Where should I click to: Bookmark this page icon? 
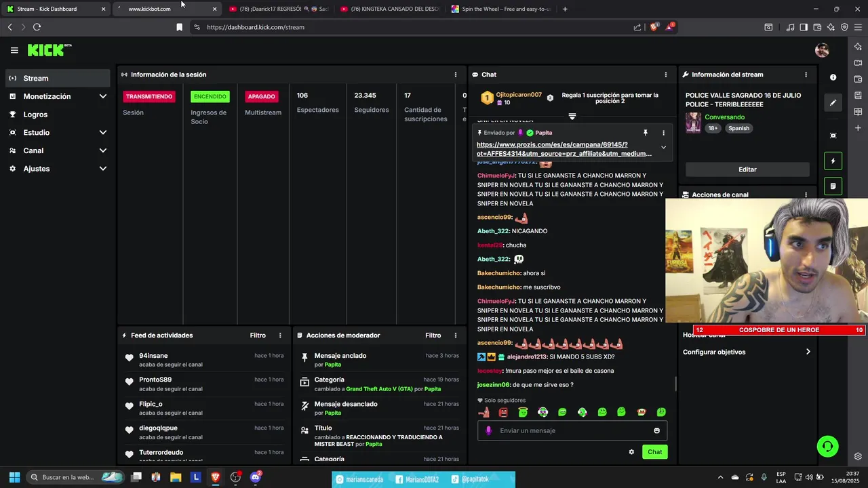point(179,27)
